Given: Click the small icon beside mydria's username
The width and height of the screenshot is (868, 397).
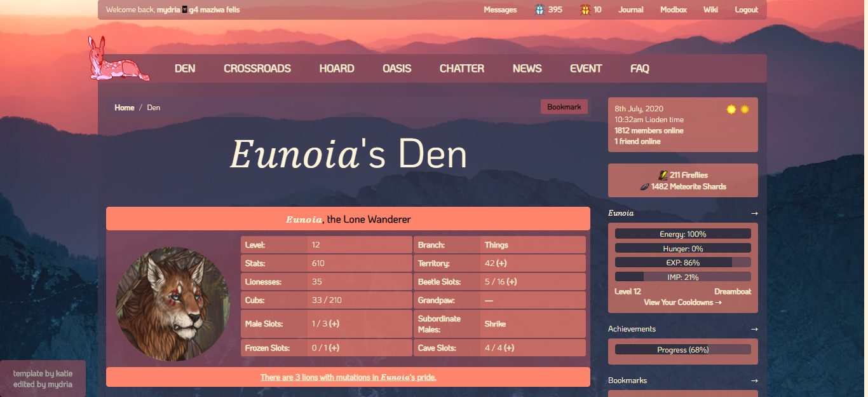Looking at the screenshot, I should (x=185, y=10).
